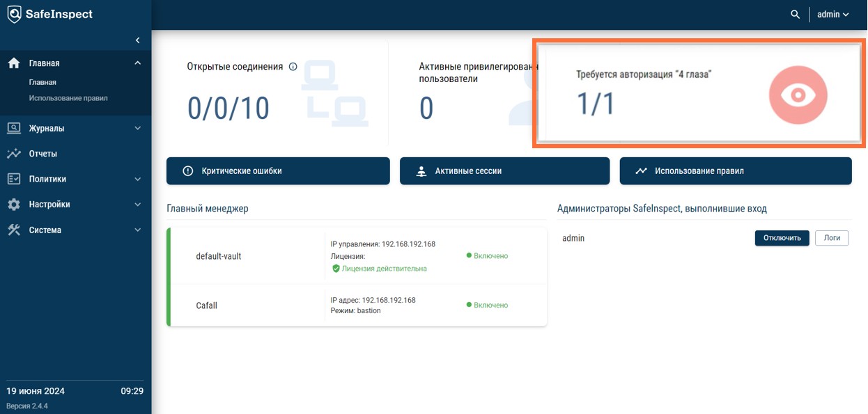
Task: Click the Версия 2.4.4 label
Action: 27,406
